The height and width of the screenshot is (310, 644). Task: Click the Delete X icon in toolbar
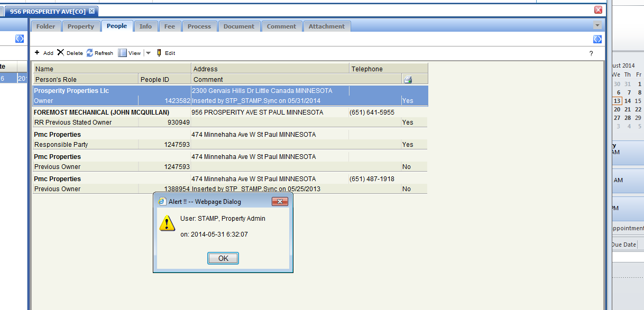point(61,53)
